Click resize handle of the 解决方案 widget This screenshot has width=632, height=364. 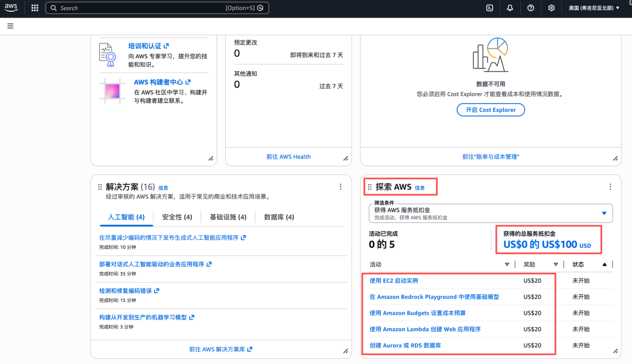tap(346, 351)
